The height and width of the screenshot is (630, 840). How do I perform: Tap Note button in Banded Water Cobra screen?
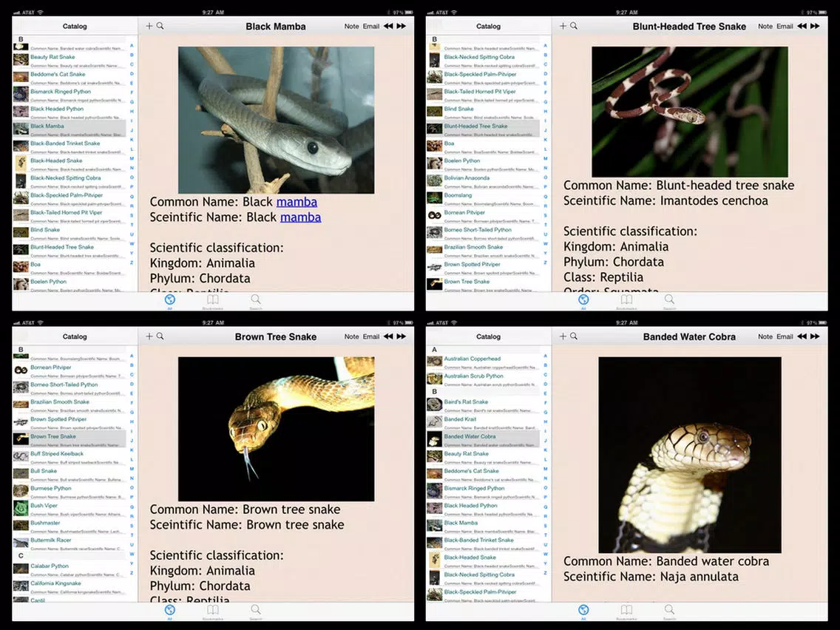[x=765, y=337]
